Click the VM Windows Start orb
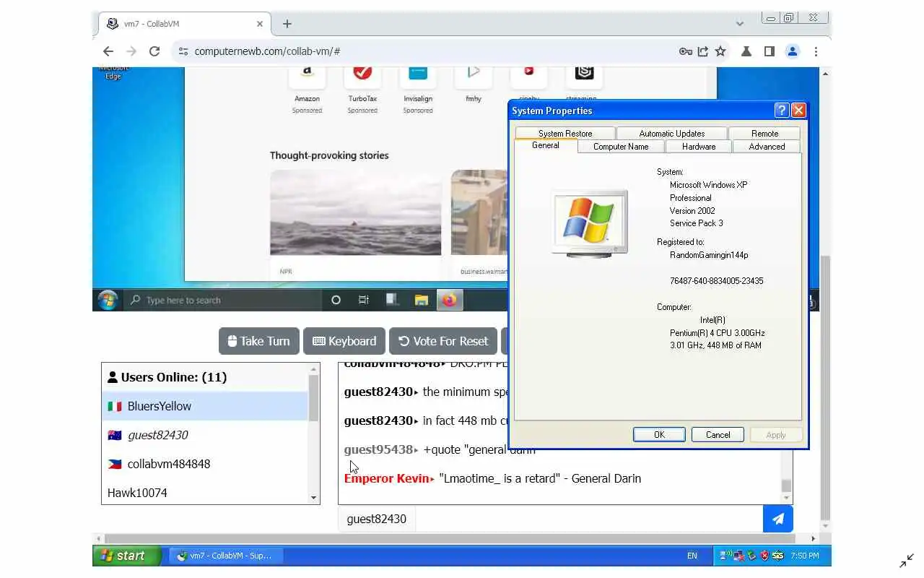Viewport: 924px width, 578px height. coord(108,300)
